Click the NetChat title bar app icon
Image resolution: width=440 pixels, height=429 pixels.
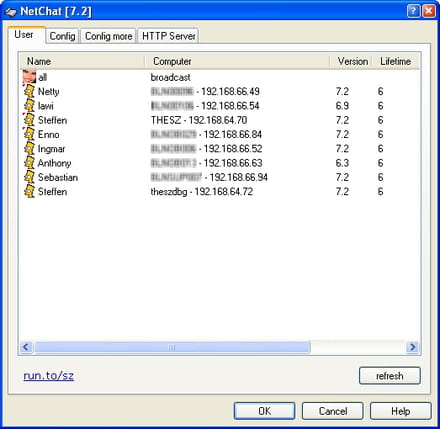10,12
